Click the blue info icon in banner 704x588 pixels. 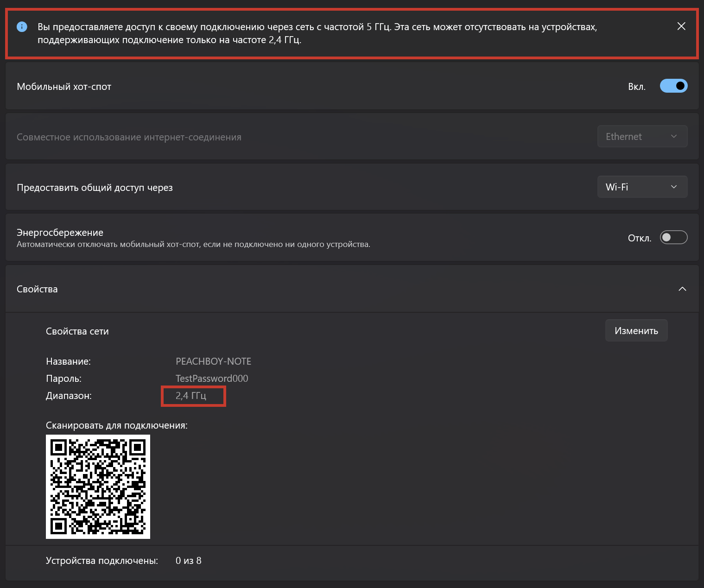click(22, 27)
